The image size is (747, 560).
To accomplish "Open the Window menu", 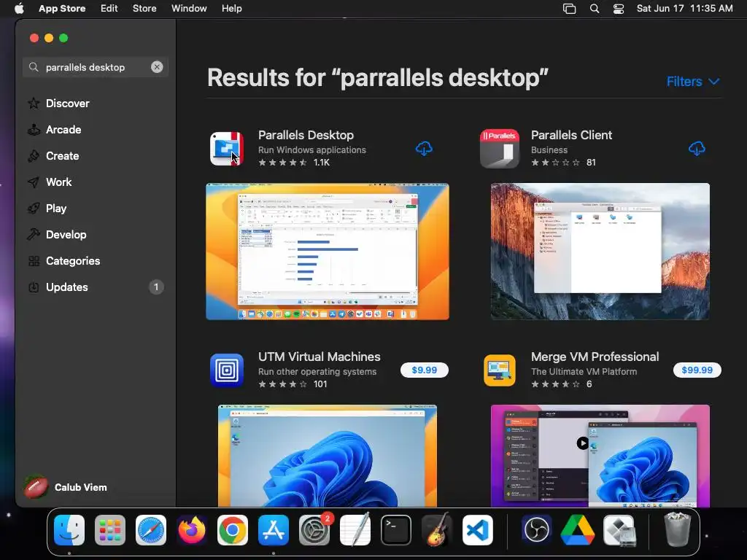I will 189,9.
